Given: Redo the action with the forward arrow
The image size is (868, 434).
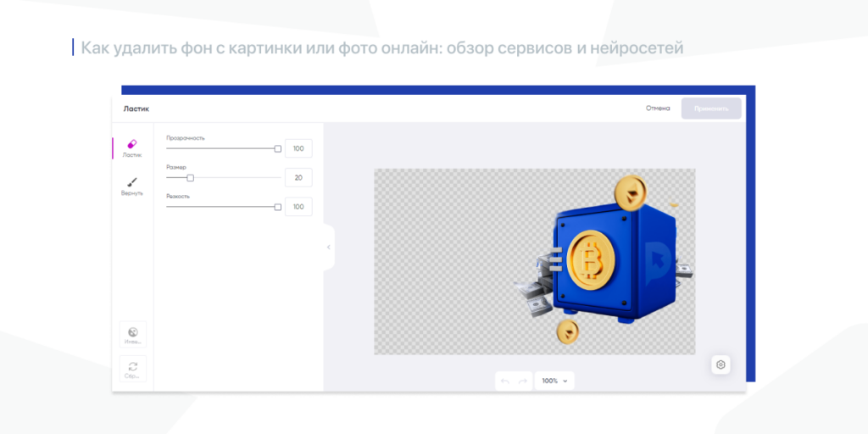Looking at the screenshot, I should [x=522, y=381].
